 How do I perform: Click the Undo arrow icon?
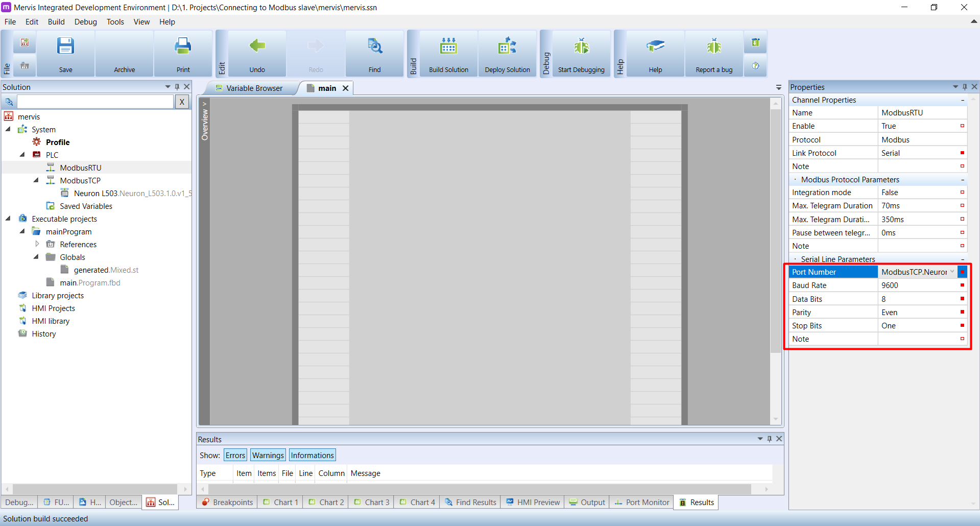257,46
